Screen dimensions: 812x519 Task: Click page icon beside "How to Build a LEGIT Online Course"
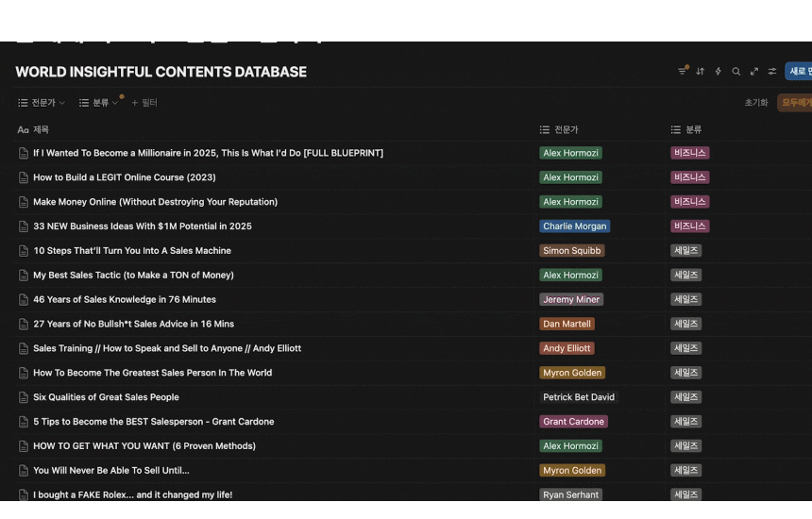(24, 177)
